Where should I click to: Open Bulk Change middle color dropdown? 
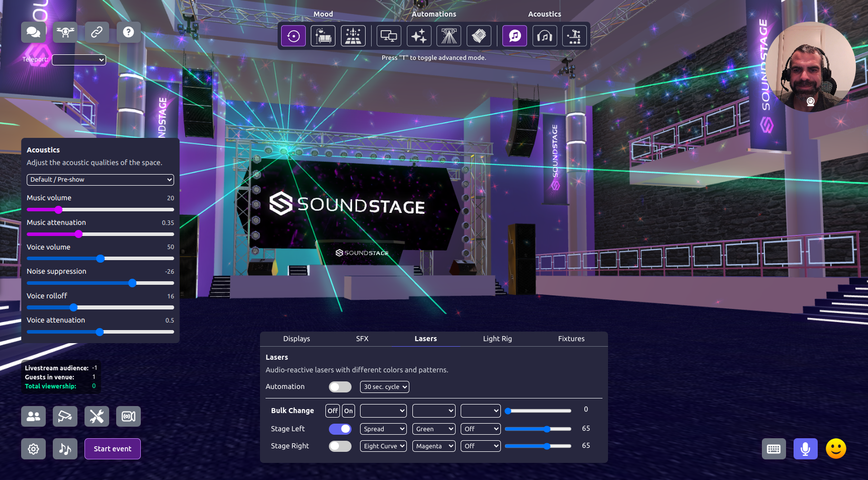[434, 411]
